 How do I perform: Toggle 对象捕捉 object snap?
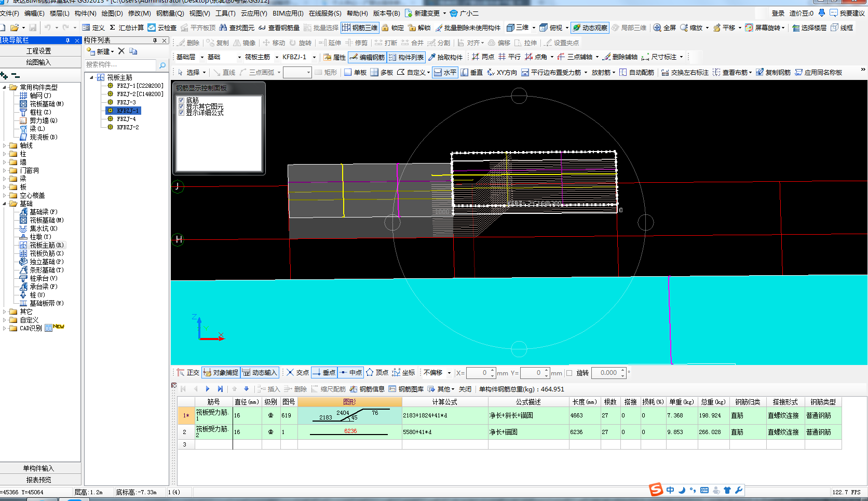221,372
